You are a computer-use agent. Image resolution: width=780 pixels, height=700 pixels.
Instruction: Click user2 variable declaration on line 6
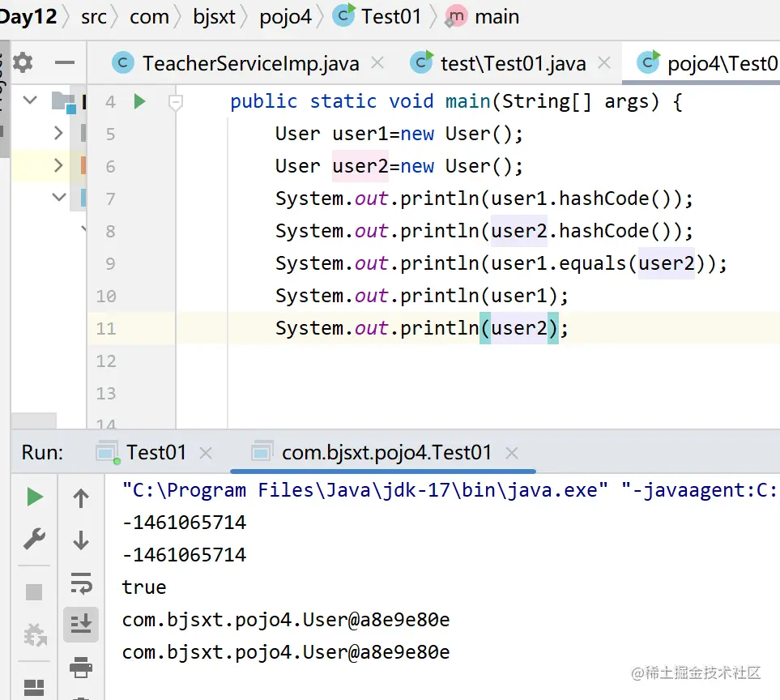pyautogui.click(x=360, y=166)
